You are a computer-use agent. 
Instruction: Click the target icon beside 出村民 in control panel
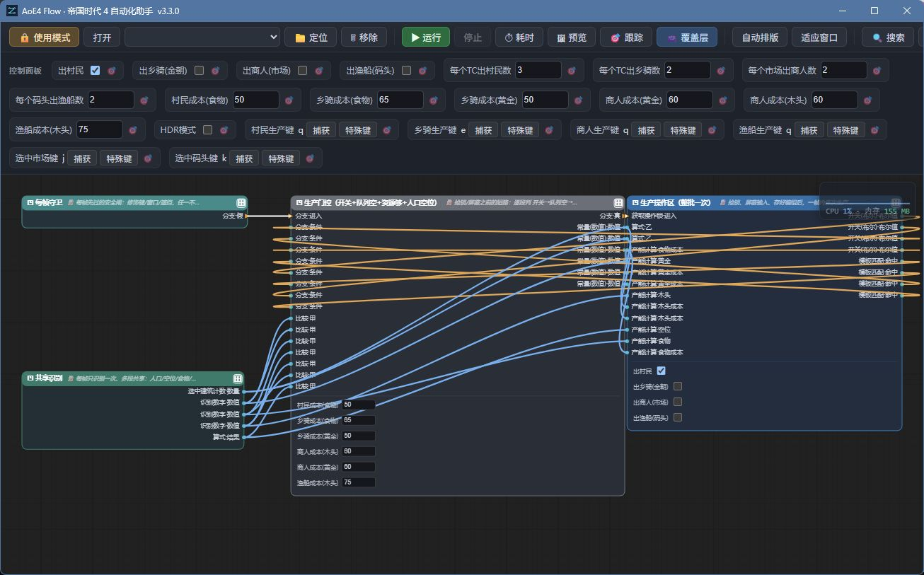click(x=112, y=71)
